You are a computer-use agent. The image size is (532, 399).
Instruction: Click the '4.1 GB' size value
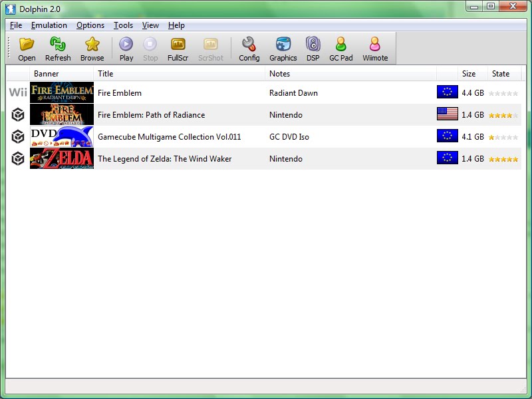click(x=473, y=137)
